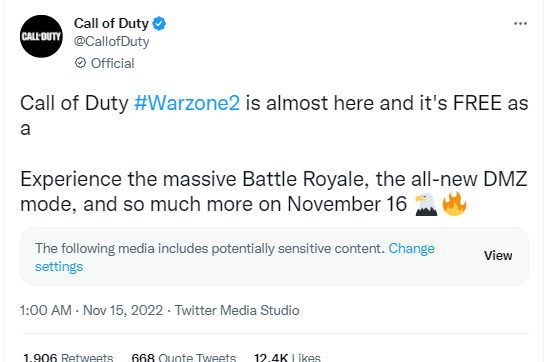The width and height of the screenshot is (544, 362).
Task: Click the Official text label
Action: (x=113, y=63)
